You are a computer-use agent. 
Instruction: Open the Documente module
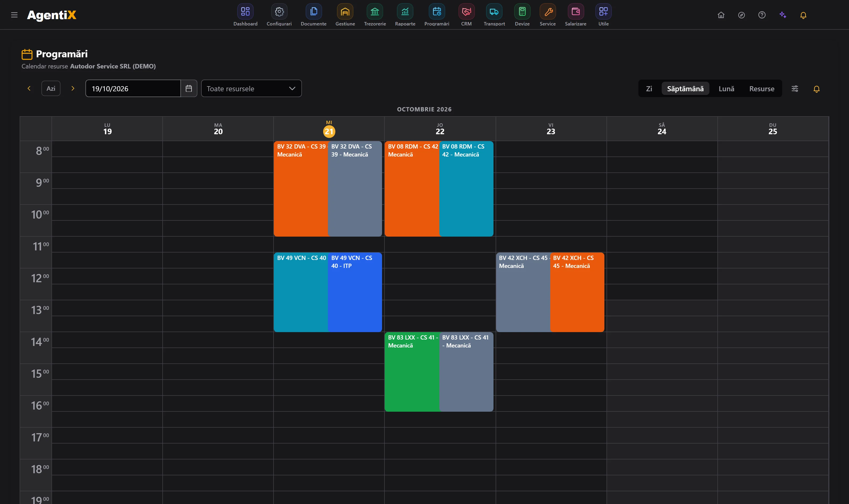(x=313, y=15)
